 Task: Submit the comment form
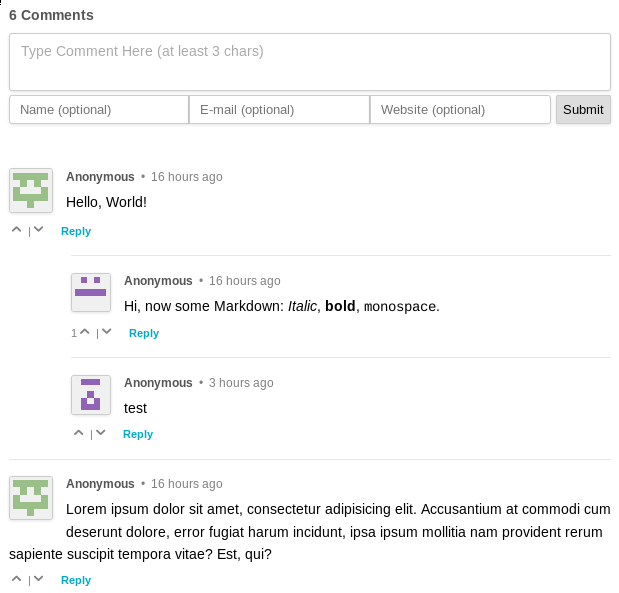click(x=583, y=109)
